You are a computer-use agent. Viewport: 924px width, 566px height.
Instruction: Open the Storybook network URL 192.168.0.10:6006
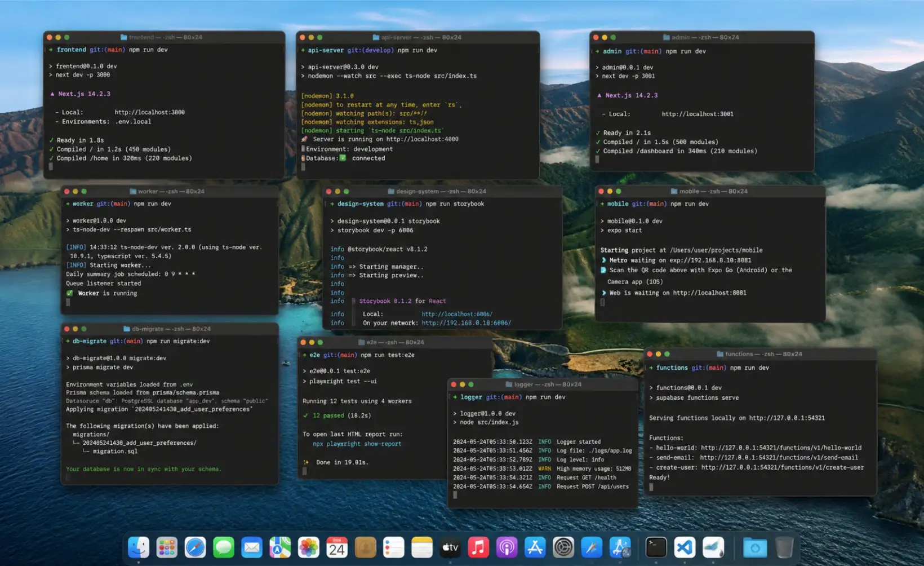(x=467, y=323)
